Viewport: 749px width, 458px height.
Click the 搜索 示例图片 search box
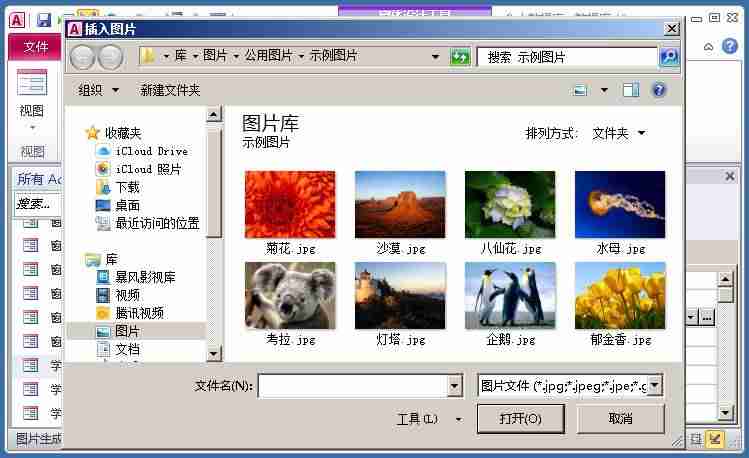[x=567, y=58]
